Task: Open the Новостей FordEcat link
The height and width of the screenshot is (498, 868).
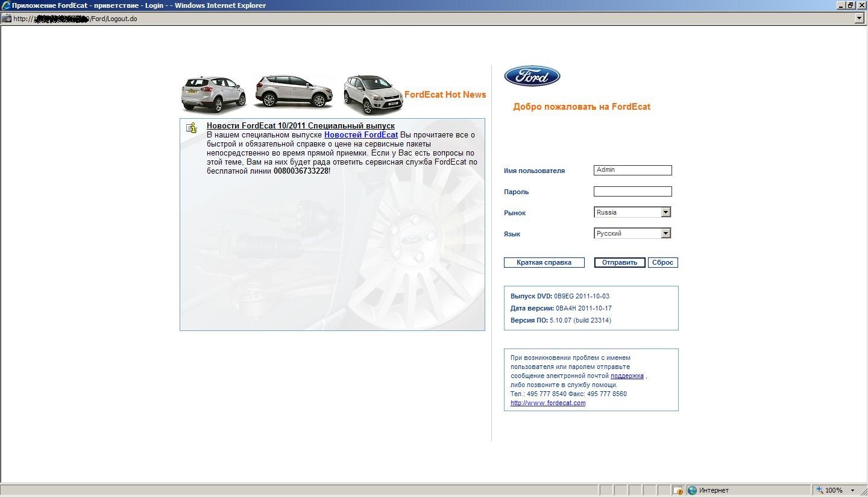Action: [361, 135]
